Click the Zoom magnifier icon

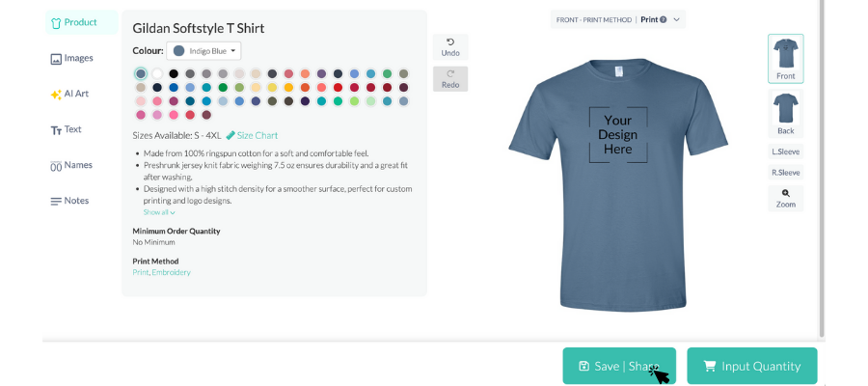point(786,193)
